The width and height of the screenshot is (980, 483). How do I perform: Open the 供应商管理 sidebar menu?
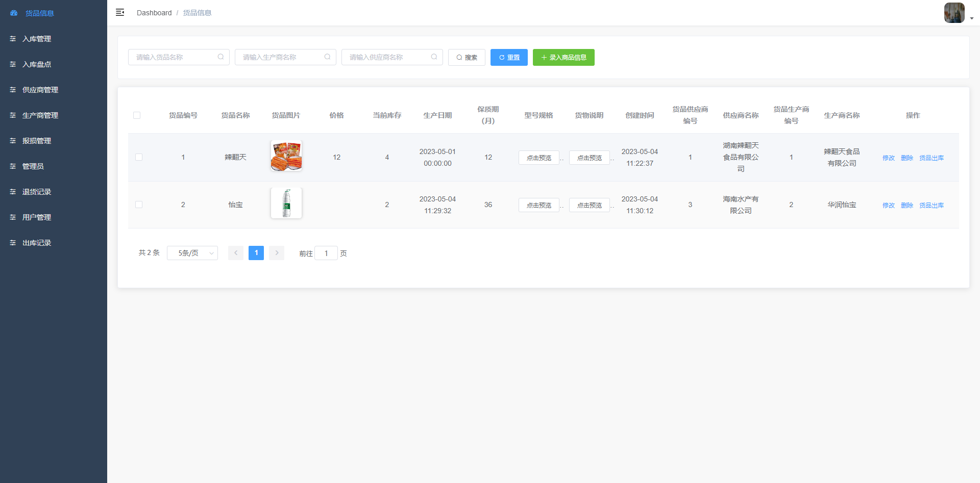pos(40,90)
